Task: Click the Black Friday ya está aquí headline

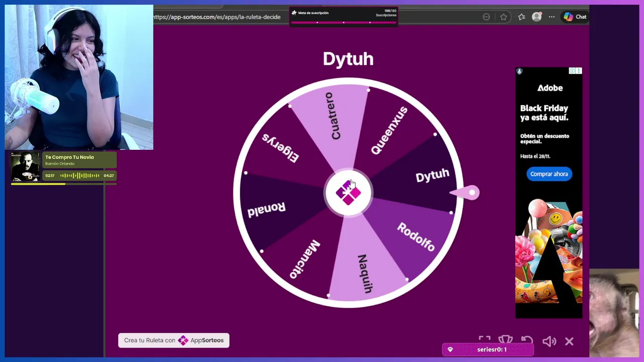Action: click(544, 113)
